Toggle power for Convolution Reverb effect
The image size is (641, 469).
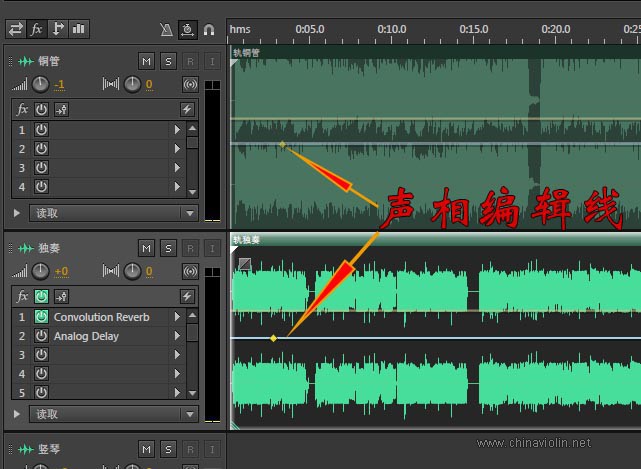coord(41,317)
